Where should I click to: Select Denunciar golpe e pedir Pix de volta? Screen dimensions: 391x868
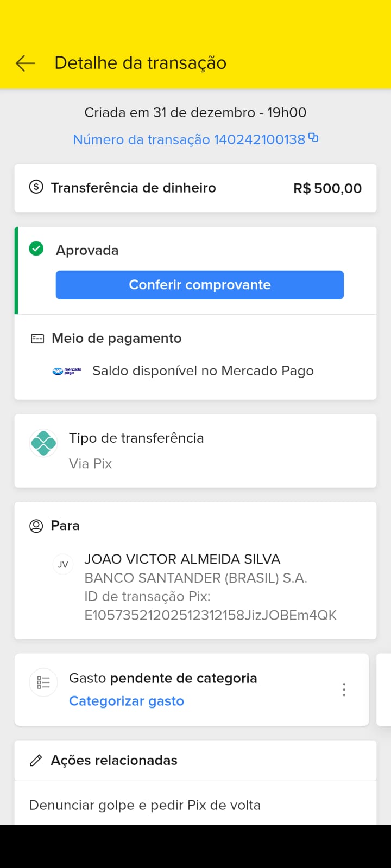tap(145, 805)
